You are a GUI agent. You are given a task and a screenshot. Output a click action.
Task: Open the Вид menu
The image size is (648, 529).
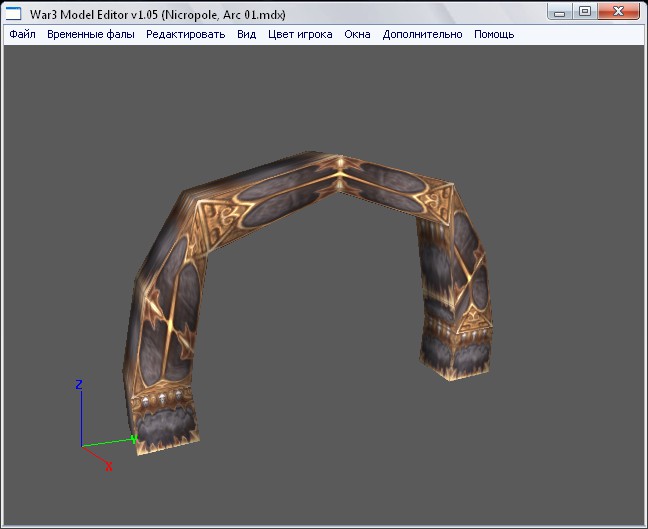pos(247,34)
